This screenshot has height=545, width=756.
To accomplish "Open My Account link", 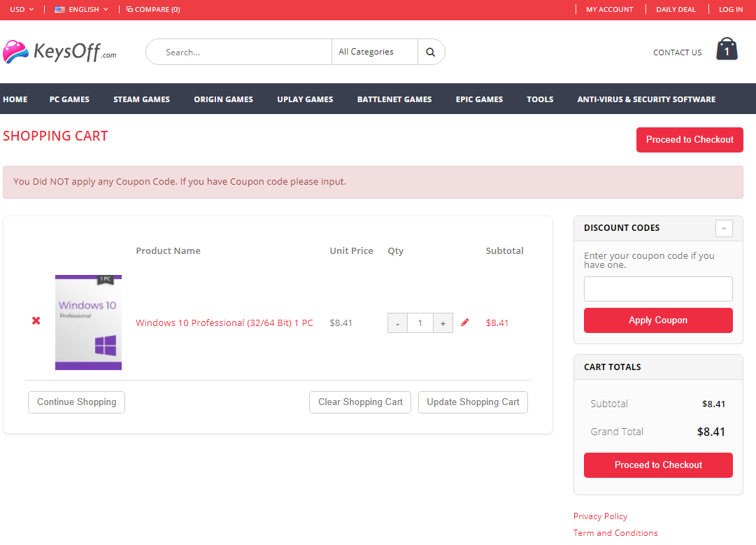I will (609, 9).
